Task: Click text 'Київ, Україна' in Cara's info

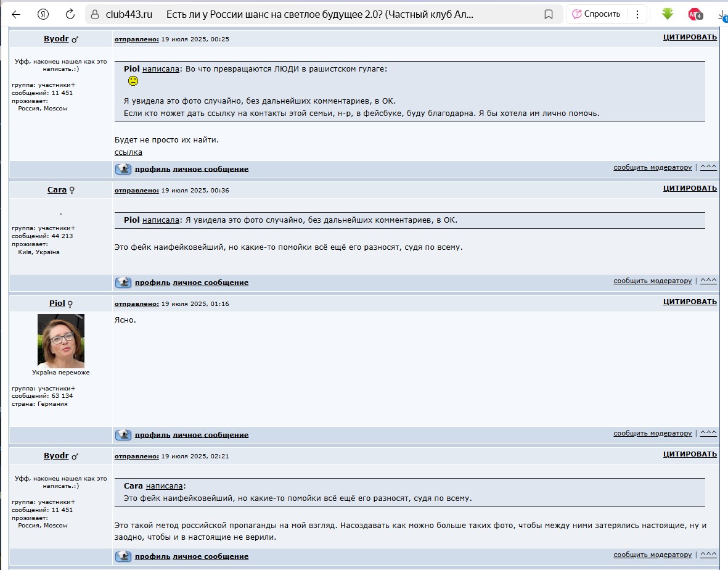Action: (39, 252)
